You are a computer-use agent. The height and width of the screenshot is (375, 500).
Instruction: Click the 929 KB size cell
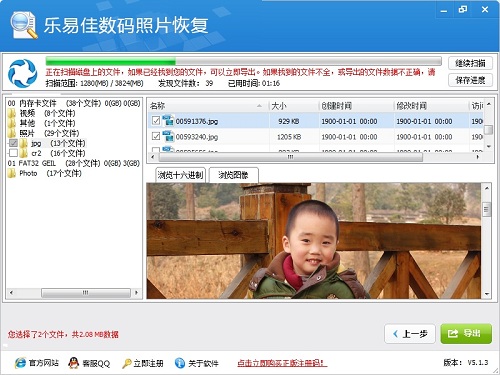pos(289,121)
